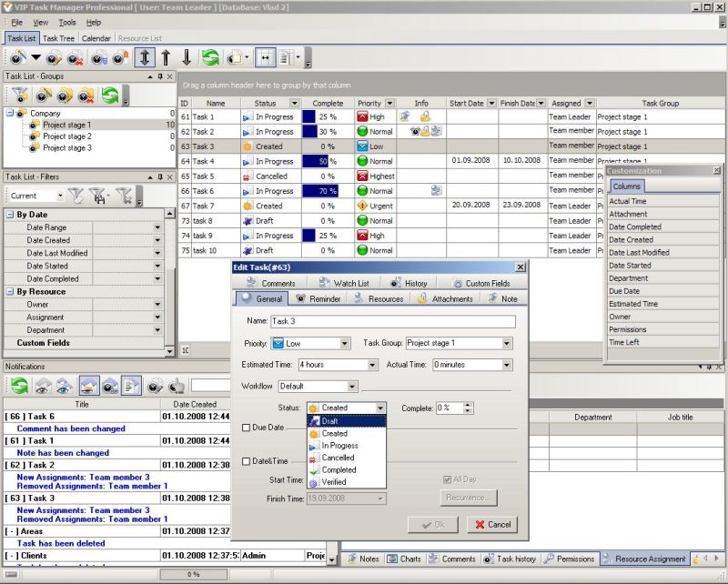728x584 pixels.
Task: Open the Watch List tab in Edit Task
Action: pos(344,283)
